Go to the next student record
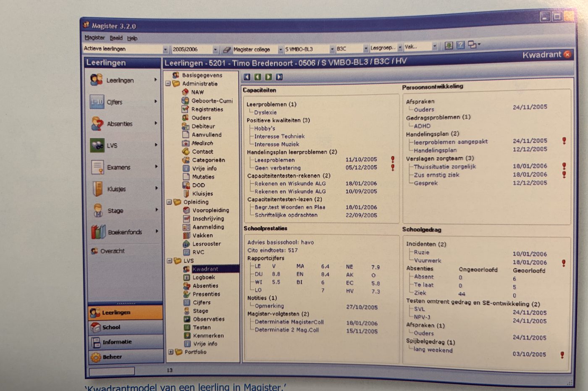The image size is (588, 391). click(x=268, y=77)
